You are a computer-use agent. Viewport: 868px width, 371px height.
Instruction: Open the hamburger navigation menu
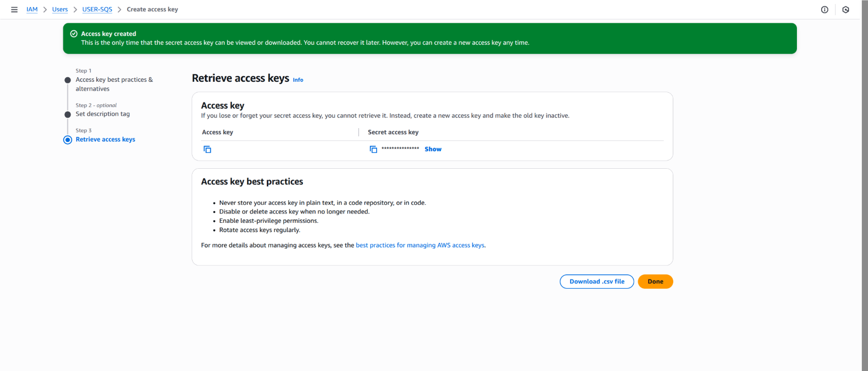point(14,9)
